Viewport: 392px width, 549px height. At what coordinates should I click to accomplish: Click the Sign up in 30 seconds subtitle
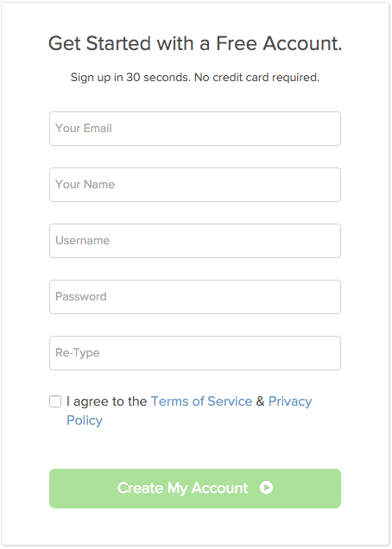click(195, 78)
